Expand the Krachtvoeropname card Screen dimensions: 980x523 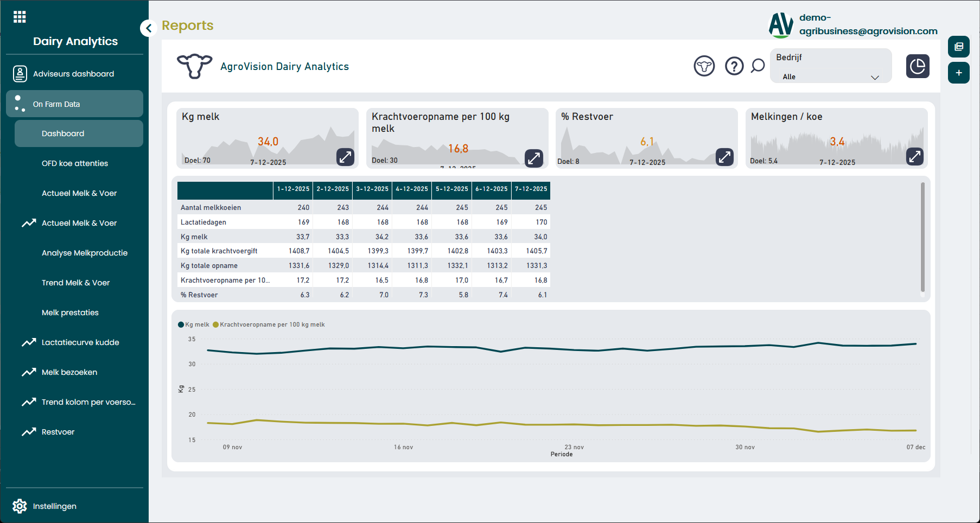click(x=534, y=158)
